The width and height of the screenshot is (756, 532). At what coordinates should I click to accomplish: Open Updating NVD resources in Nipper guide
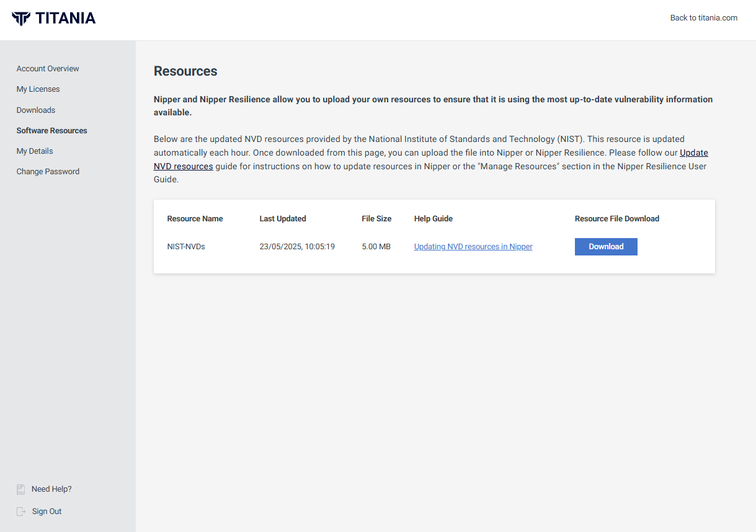pos(473,247)
